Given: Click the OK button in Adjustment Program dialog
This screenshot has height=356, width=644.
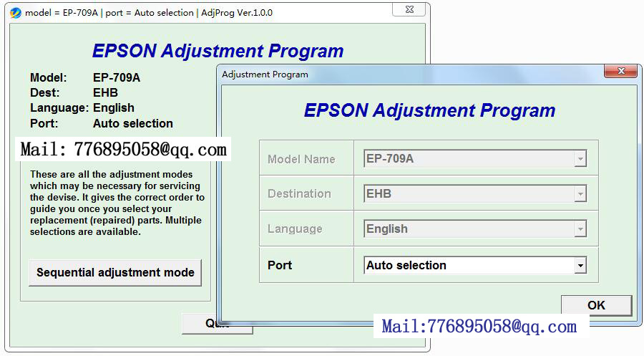Looking at the screenshot, I should pos(596,305).
